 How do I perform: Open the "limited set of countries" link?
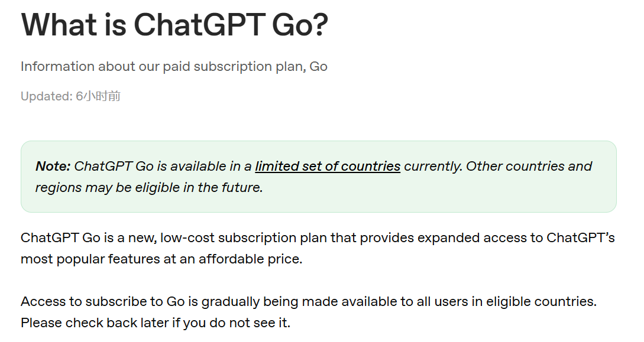pos(328,167)
